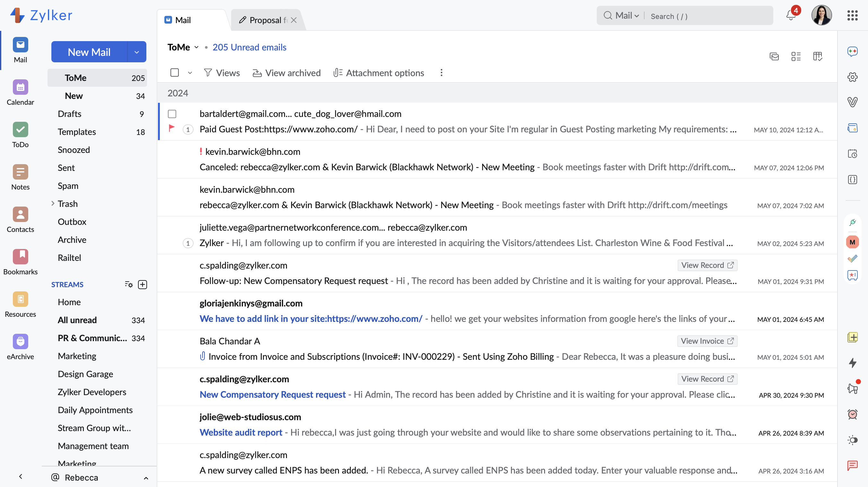This screenshot has height=487, width=868.
Task: Open the Mail search scope dropdown
Action: (627, 15)
